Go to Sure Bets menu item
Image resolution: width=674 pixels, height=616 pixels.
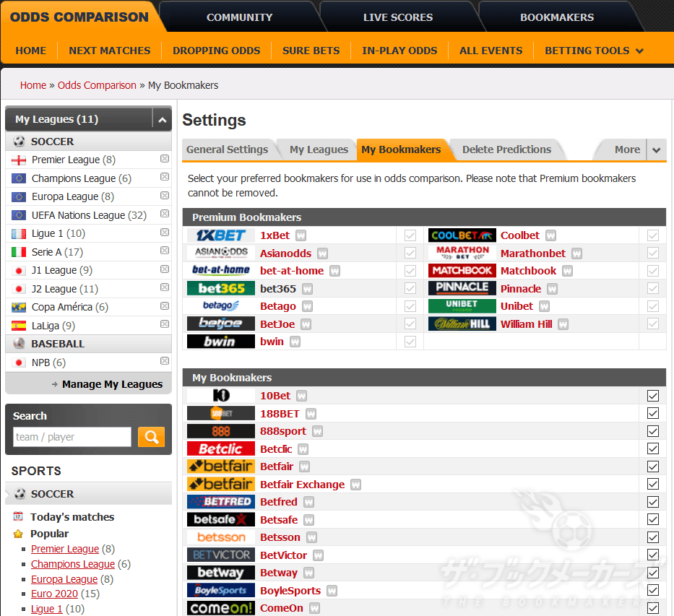(311, 51)
